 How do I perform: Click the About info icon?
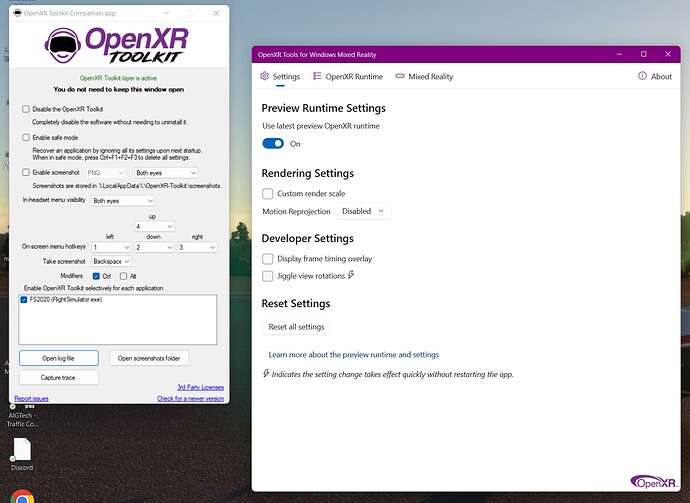coord(643,76)
